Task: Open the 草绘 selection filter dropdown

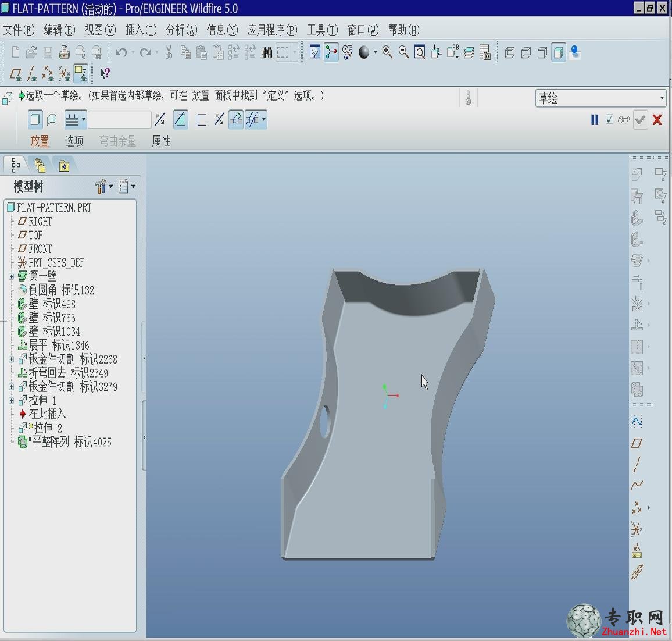Action: point(600,98)
